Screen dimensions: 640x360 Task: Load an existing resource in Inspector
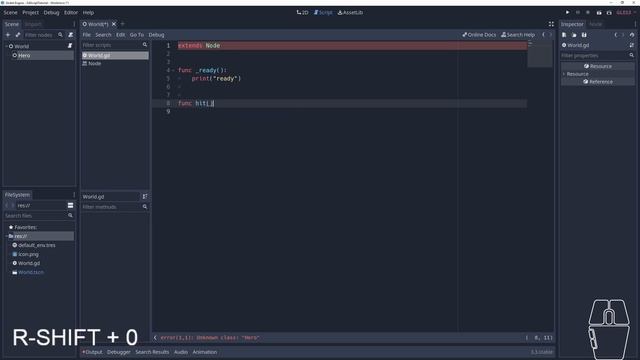tap(574, 35)
